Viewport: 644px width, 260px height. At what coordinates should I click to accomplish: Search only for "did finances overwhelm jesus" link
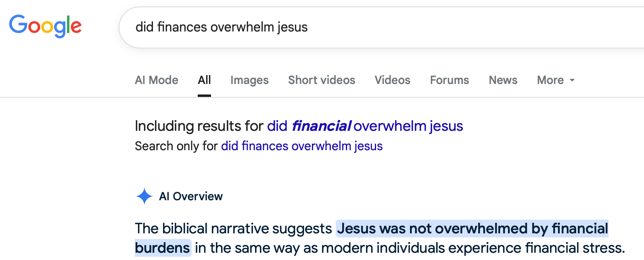click(x=302, y=146)
